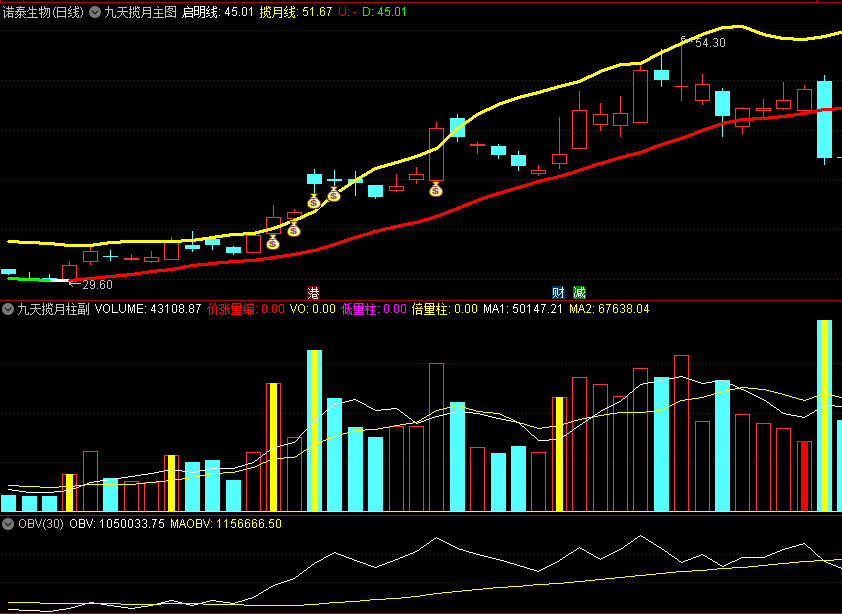The width and height of the screenshot is (842, 614).
Task: Click the 低量柱: 0.00 readout
Action: click(374, 309)
